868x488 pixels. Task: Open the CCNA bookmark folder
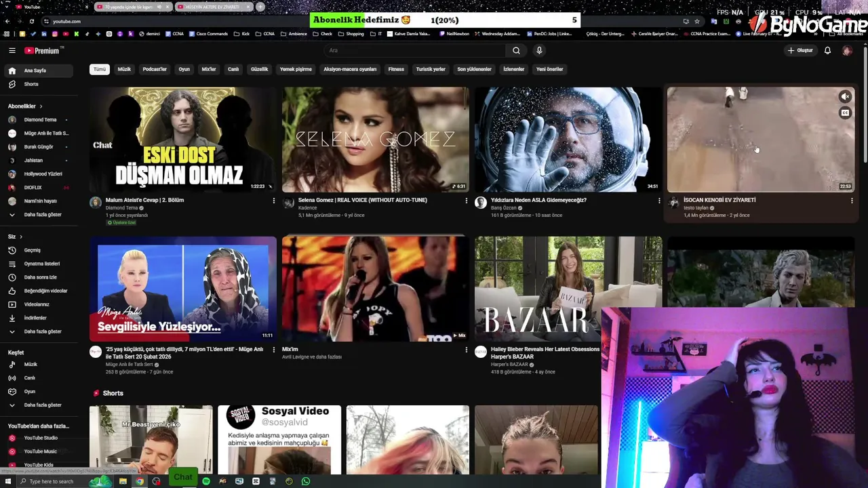(x=266, y=34)
